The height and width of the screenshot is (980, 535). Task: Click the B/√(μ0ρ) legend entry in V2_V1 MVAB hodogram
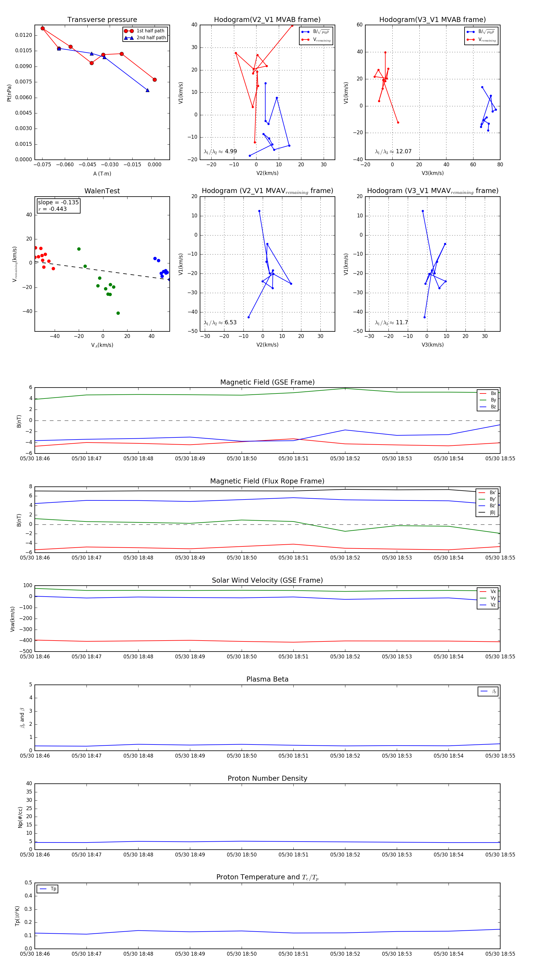coord(316,32)
